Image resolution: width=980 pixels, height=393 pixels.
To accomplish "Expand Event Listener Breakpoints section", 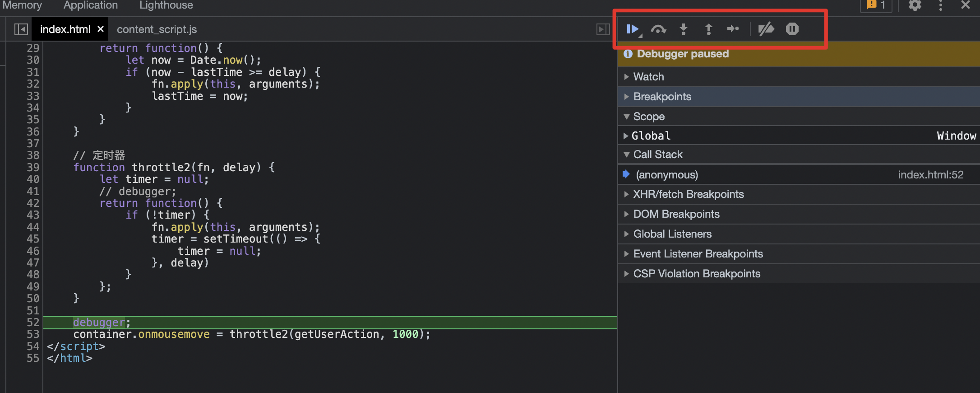I will point(799,254).
